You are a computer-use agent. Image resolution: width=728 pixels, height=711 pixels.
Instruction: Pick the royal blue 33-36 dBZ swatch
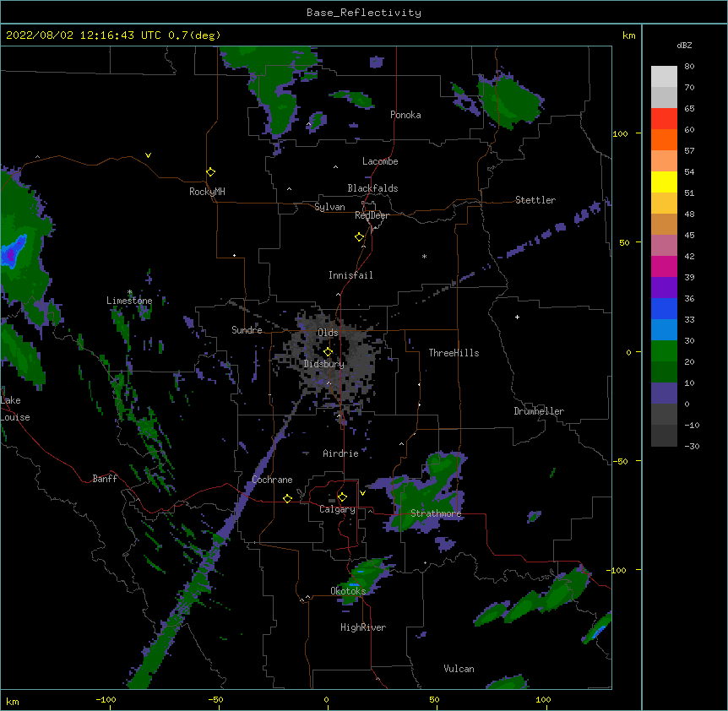click(664, 308)
